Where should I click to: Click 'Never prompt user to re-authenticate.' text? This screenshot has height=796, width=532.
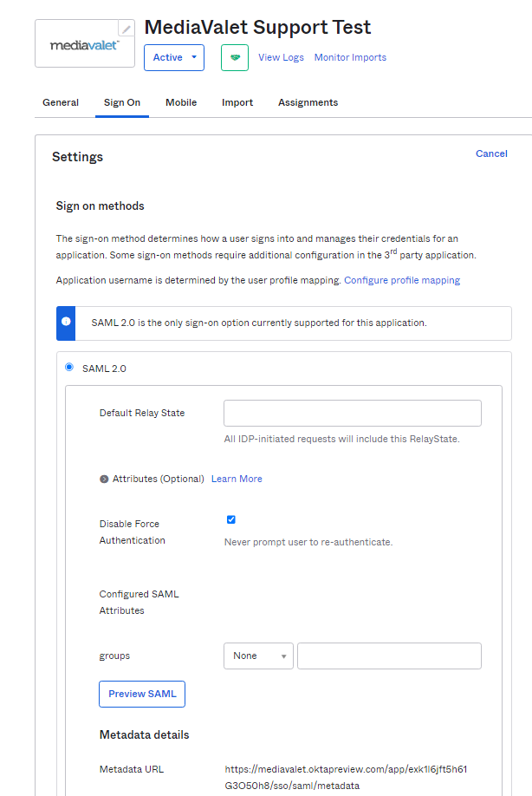(308, 542)
